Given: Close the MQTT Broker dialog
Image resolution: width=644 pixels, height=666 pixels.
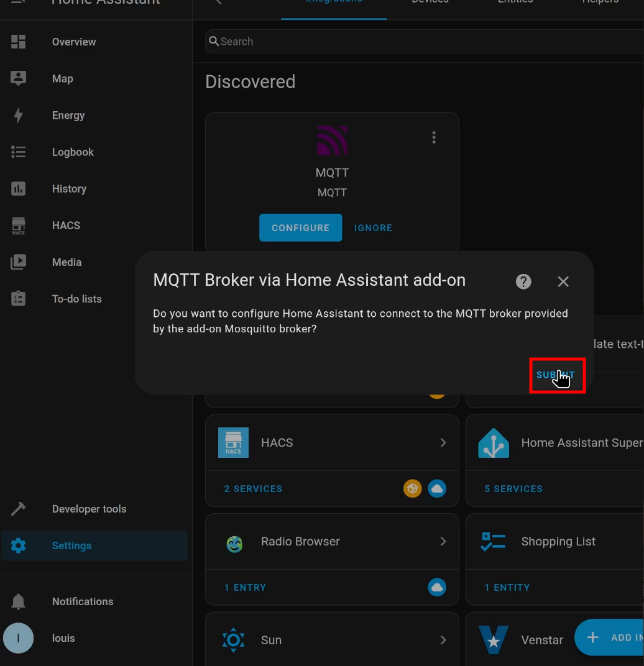Looking at the screenshot, I should tap(563, 281).
